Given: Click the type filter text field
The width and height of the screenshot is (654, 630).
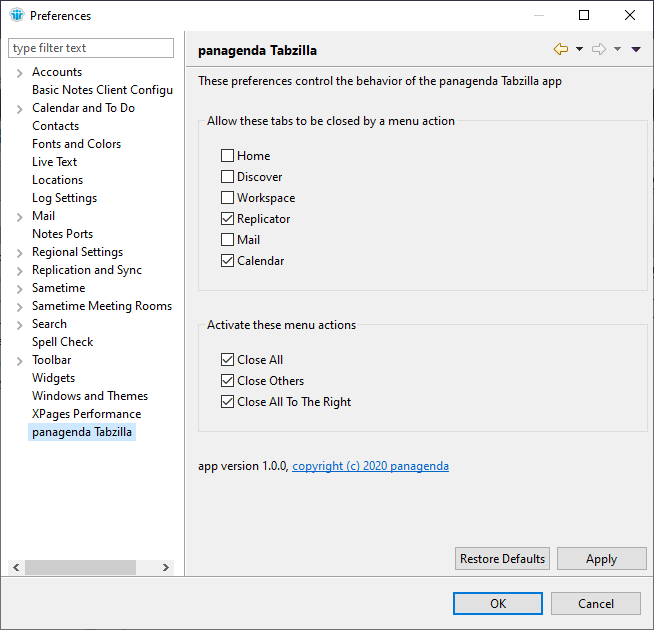Looking at the screenshot, I should pos(91,48).
